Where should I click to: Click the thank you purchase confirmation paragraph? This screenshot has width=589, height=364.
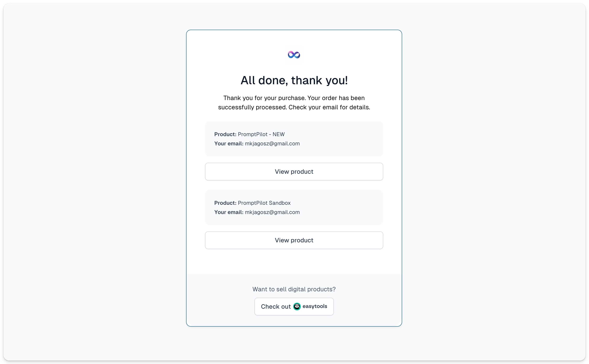(x=294, y=103)
